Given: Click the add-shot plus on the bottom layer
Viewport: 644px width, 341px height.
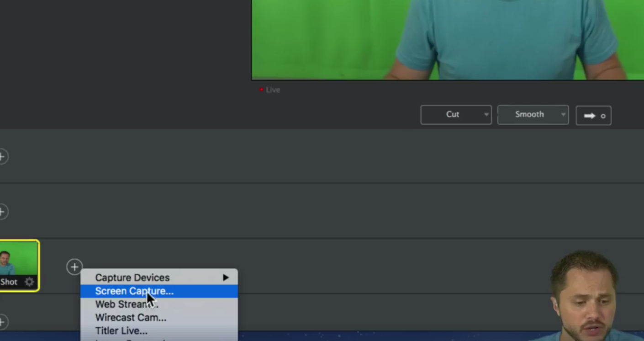Looking at the screenshot, I should point(3,322).
